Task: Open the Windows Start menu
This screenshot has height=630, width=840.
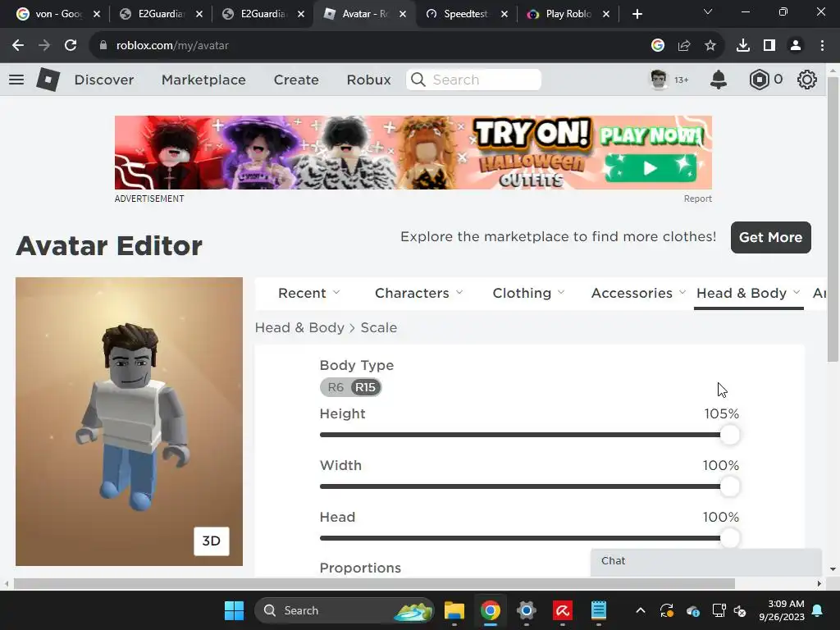Action: (234, 610)
